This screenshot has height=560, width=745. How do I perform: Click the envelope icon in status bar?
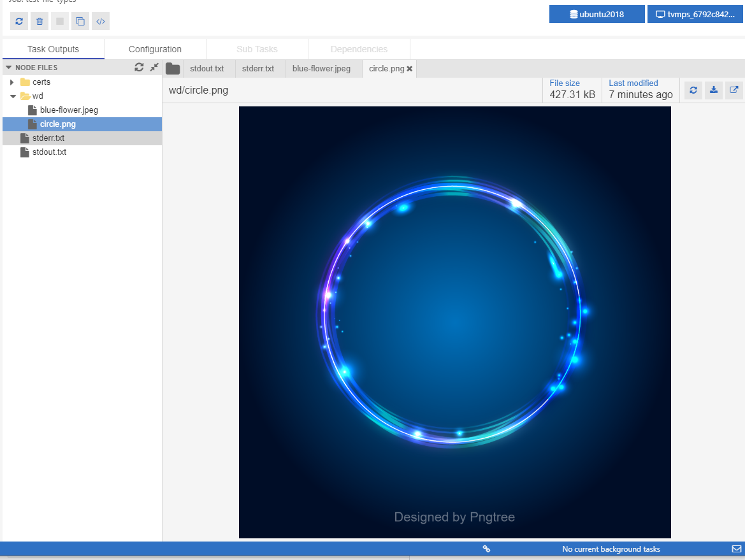(737, 549)
